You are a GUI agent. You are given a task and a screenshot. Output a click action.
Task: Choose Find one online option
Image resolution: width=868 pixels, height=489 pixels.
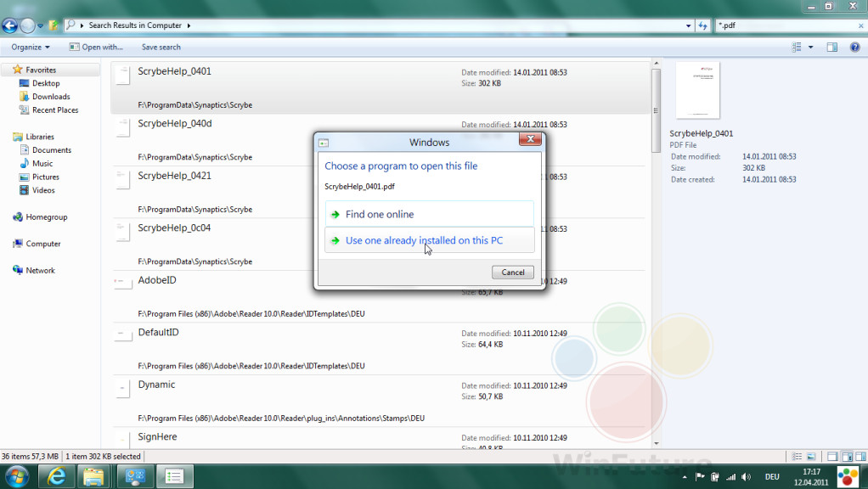click(x=429, y=214)
